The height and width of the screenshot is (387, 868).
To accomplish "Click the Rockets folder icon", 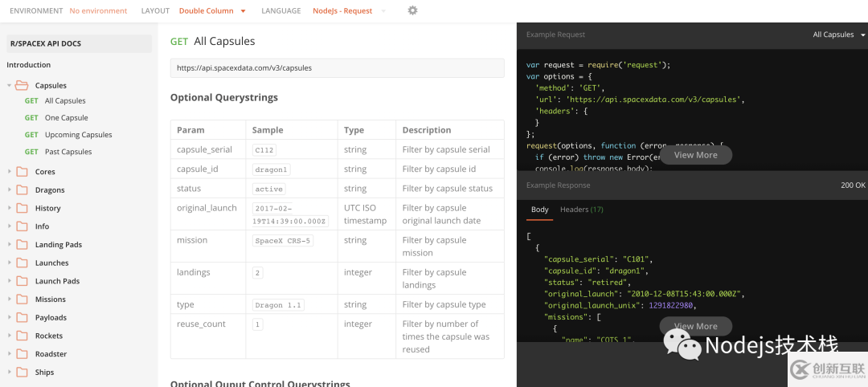I will [x=22, y=336].
